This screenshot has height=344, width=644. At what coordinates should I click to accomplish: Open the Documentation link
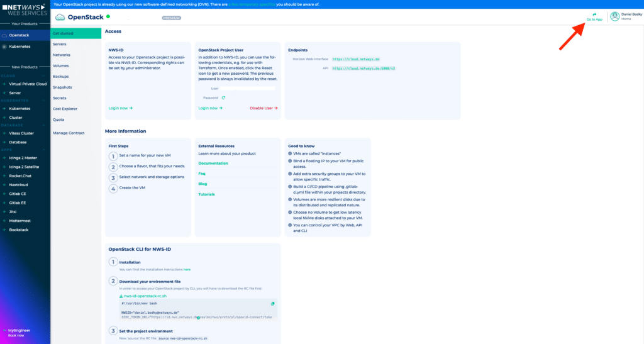[x=213, y=163]
